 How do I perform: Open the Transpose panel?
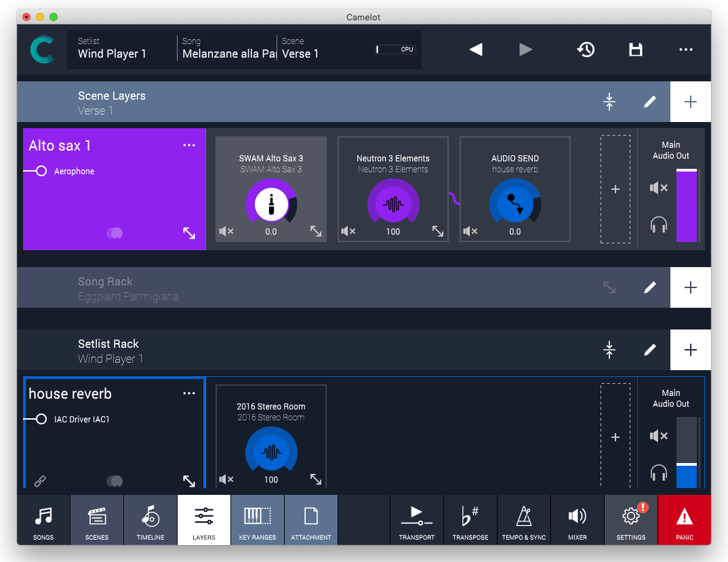click(x=470, y=520)
